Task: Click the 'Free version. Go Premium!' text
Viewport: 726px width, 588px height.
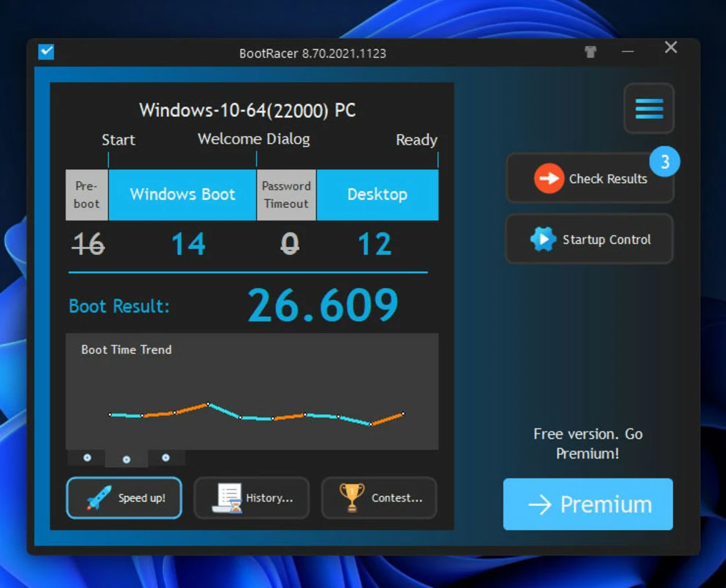Action: (x=588, y=444)
